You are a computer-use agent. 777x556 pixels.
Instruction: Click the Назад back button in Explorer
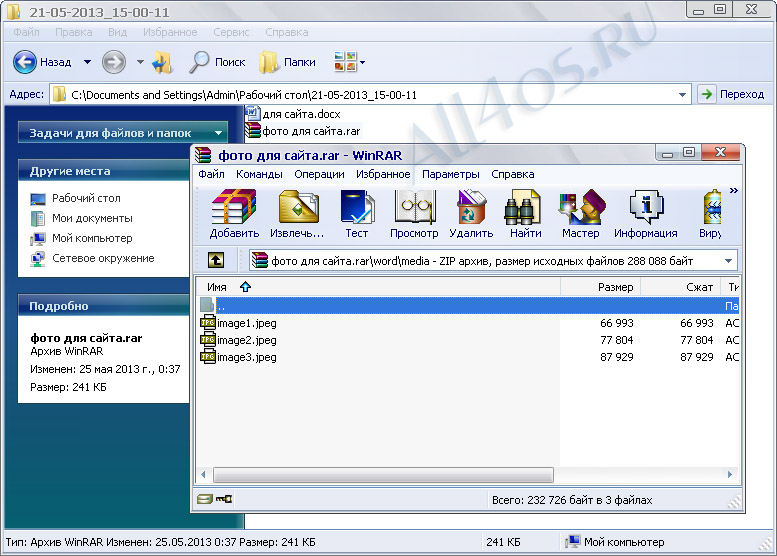click(42, 62)
